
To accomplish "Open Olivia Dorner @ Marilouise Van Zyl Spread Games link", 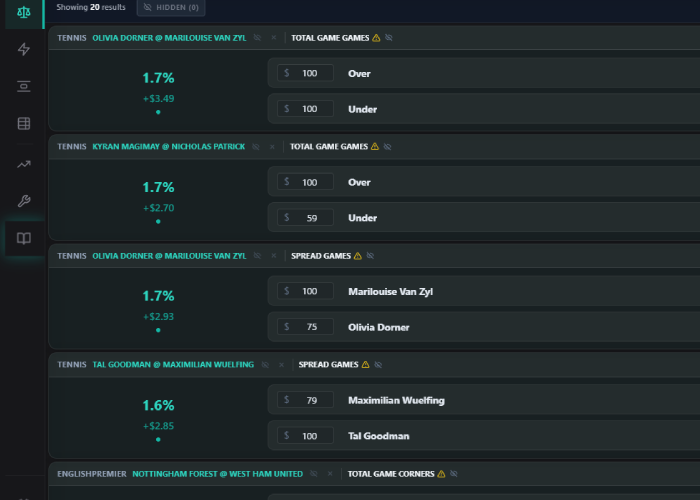I will [x=169, y=256].
